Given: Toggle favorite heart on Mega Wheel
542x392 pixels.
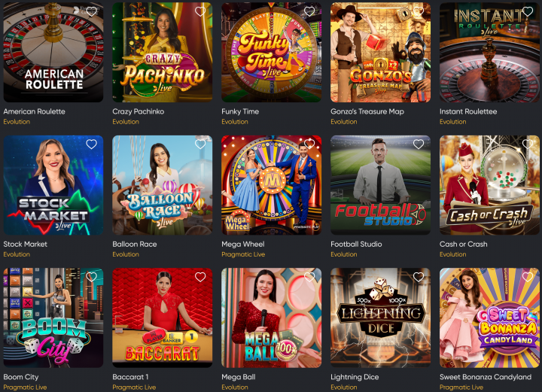Looking at the screenshot, I should [309, 144].
